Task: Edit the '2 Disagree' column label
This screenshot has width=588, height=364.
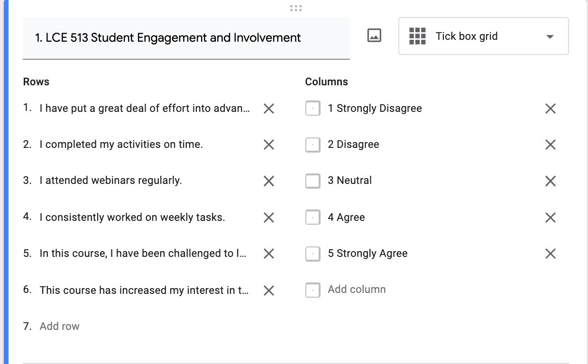Action: (353, 145)
